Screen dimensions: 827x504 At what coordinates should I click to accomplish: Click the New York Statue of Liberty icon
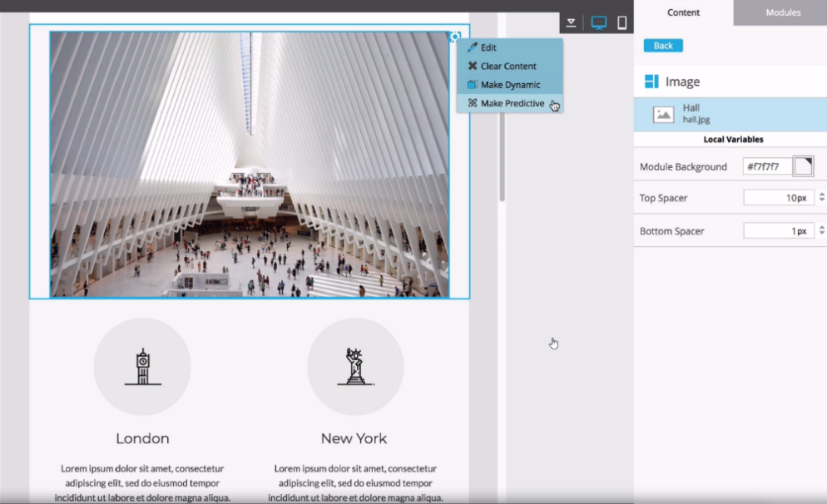point(355,367)
